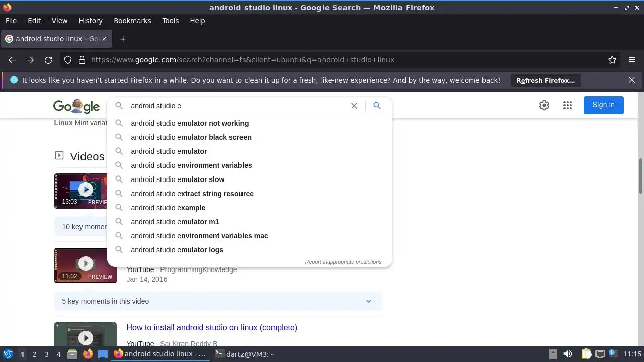This screenshot has height=362, width=644.
Task: Open the clipboard manager tray icon
Action: (586, 354)
